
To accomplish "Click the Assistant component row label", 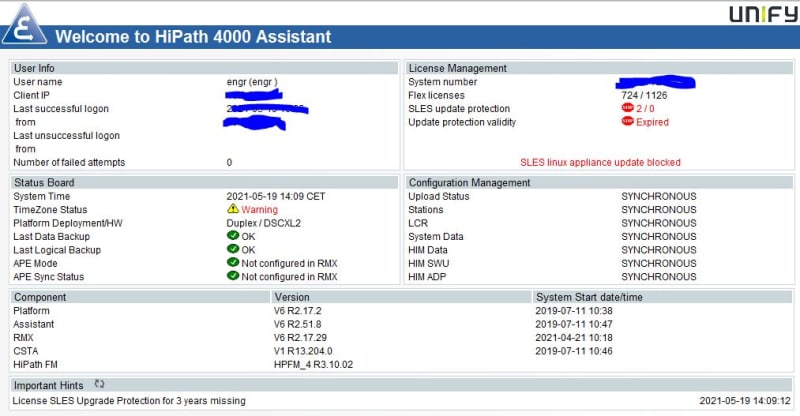I will click(x=34, y=324).
